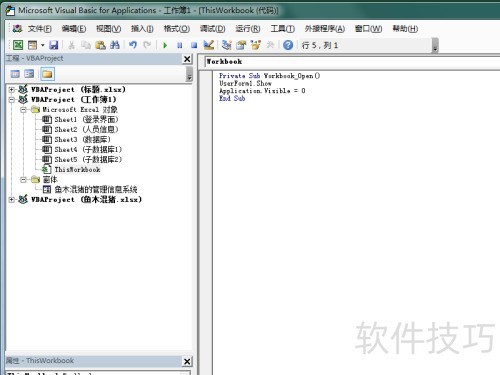Open 格式(O) menu
Screen dimensions: 500x375
[x=177, y=29]
